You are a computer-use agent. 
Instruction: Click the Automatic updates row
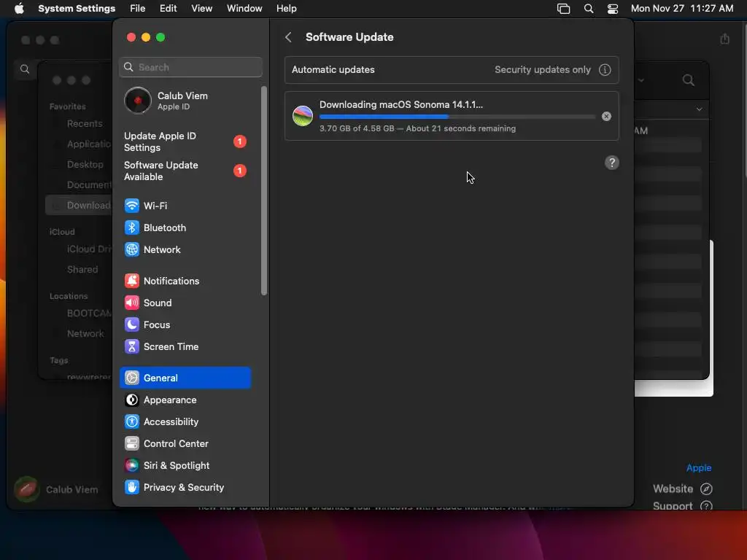[x=452, y=69]
